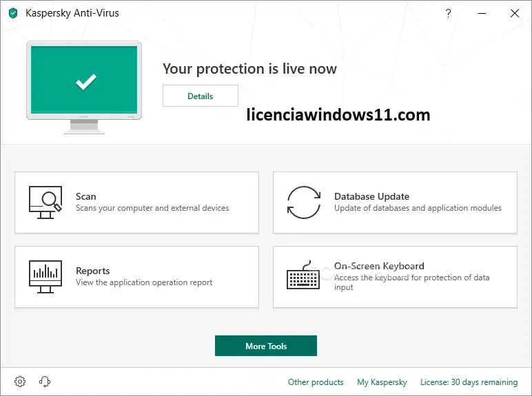Click the On-Screen Keyboard title text

(x=379, y=266)
